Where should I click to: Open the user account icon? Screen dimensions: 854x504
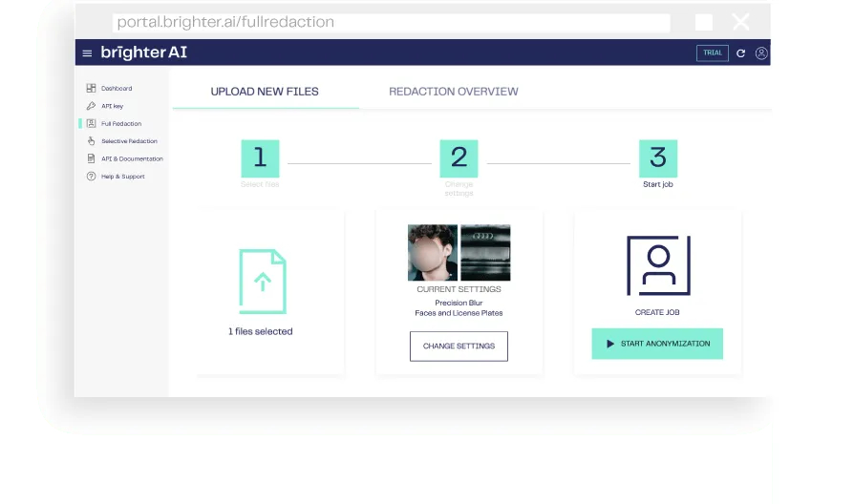pos(761,53)
